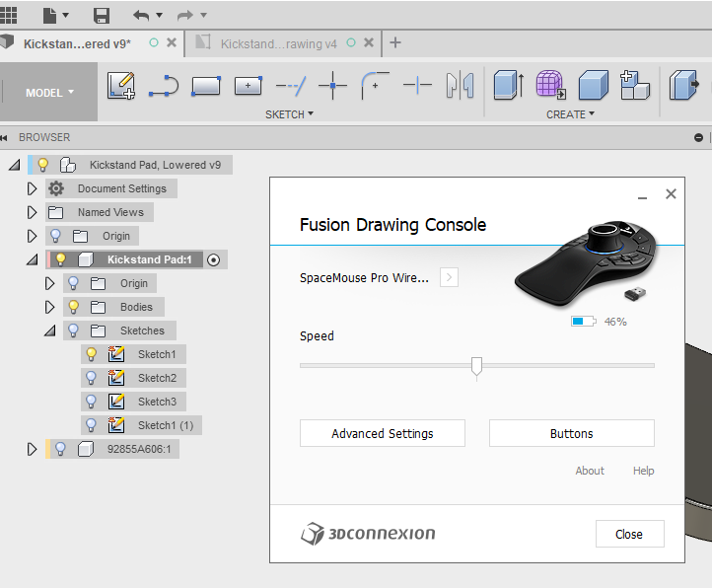Toggle visibility of Sketch1 (1)
The height and width of the screenshot is (588, 712).
[x=92, y=425]
